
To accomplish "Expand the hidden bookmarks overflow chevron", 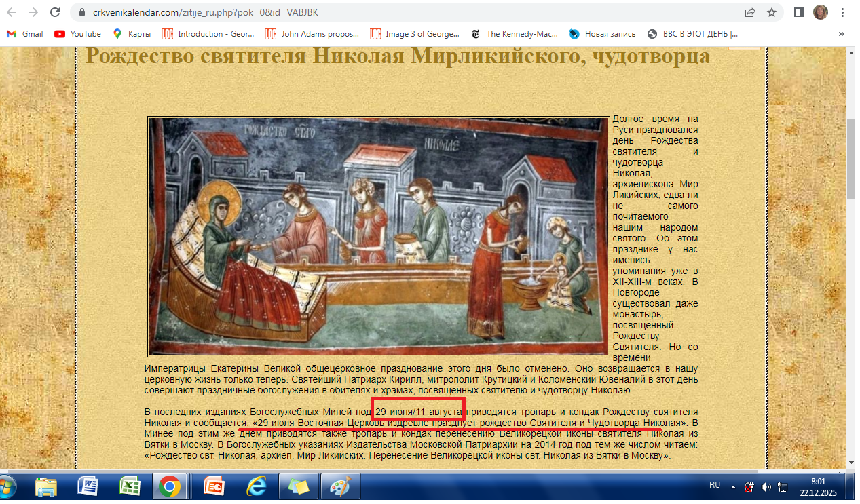I will (x=842, y=34).
